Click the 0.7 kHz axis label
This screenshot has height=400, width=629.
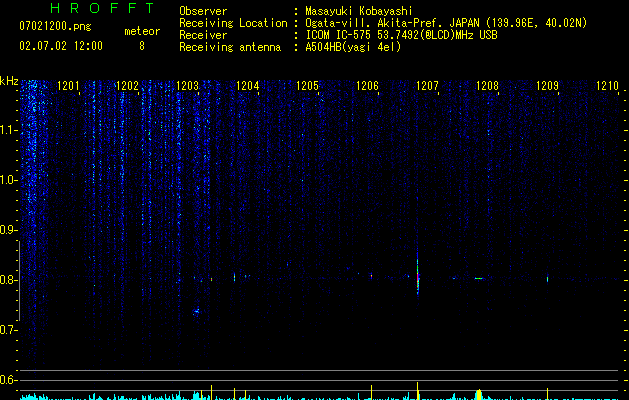(x=9, y=330)
